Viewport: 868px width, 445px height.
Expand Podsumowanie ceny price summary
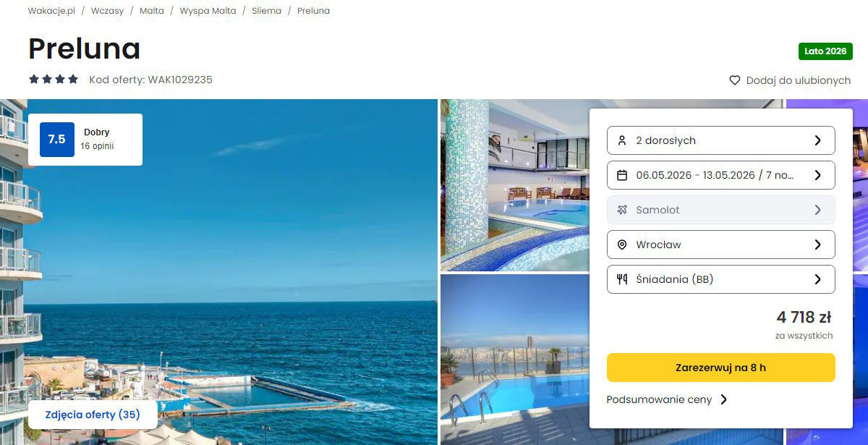coord(667,399)
